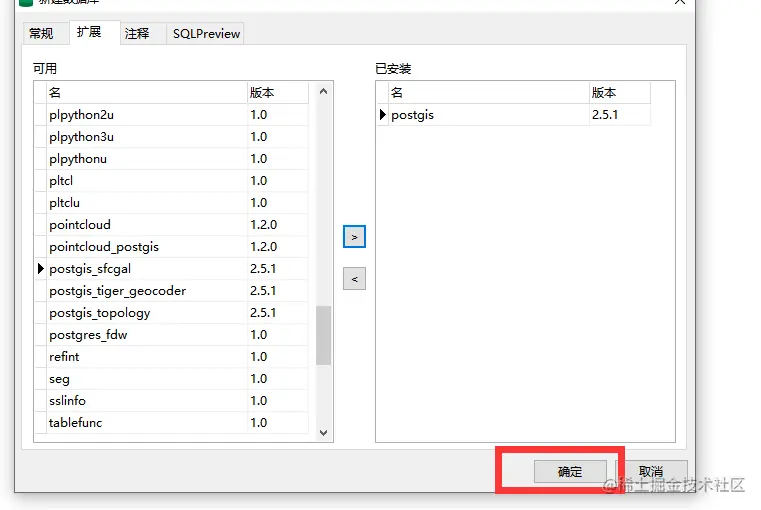The image size is (761, 510).
Task: Click the row indicator arrow beside installed postgis
Action: [x=382, y=115]
